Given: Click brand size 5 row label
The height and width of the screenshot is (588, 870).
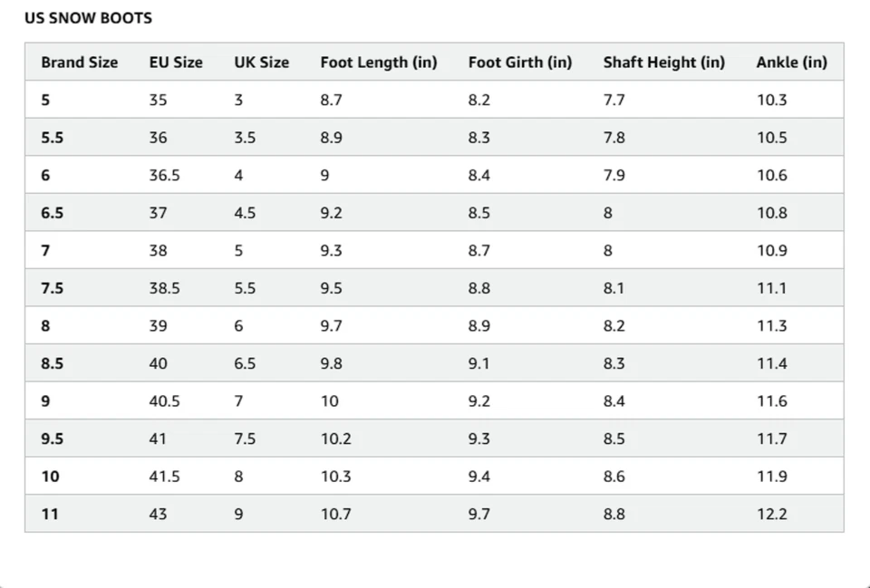Looking at the screenshot, I should pos(45,100).
